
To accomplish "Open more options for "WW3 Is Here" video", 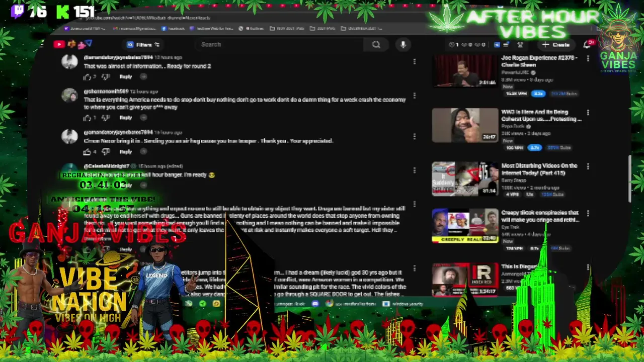I will (x=588, y=113).
